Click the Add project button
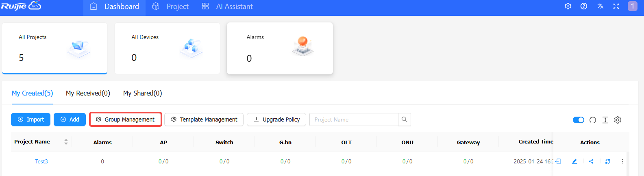 (70, 120)
